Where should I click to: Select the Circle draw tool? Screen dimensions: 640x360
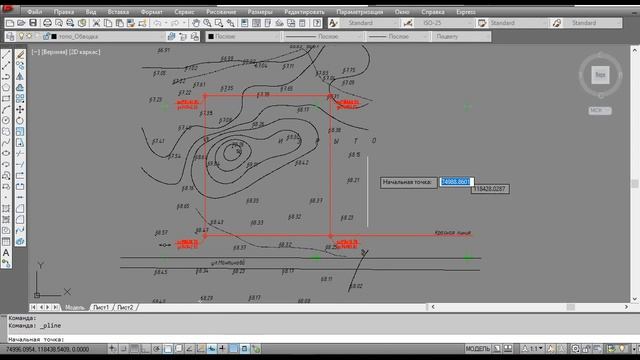(x=6, y=120)
